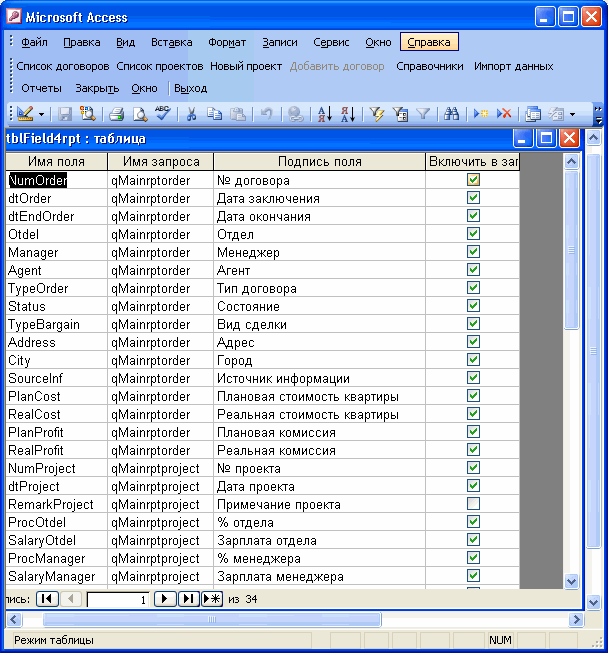This screenshot has width=608, height=653.
Task: Click Список проектов button
Action: tap(159, 66)
